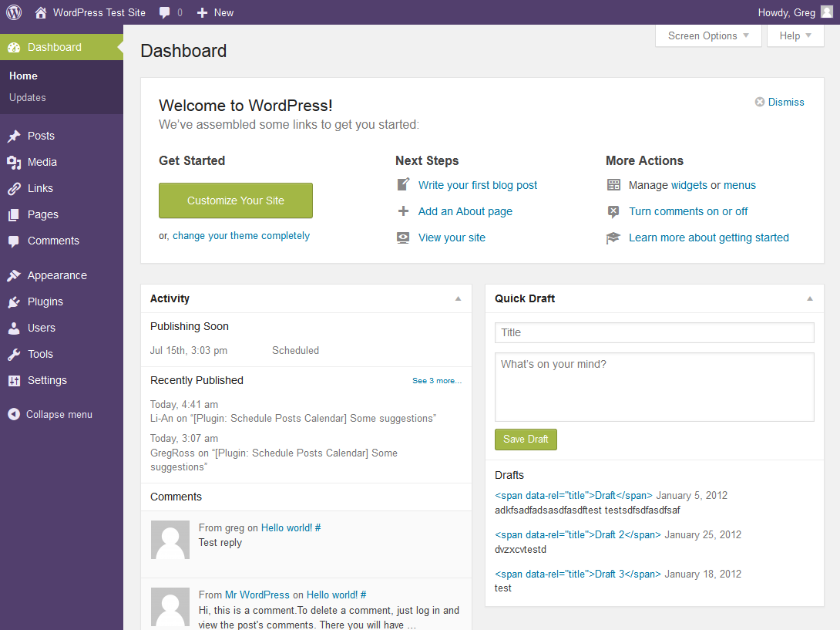This screenshot has height=630, width=840.
Task: Click the Dismiss X circle icon
Action: pyautogui.click(x=760, y=102)
